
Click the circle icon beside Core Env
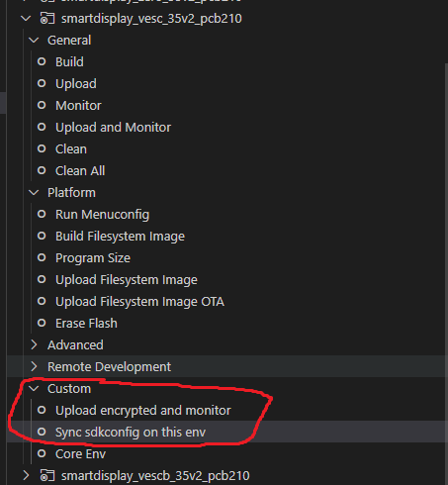42,453
